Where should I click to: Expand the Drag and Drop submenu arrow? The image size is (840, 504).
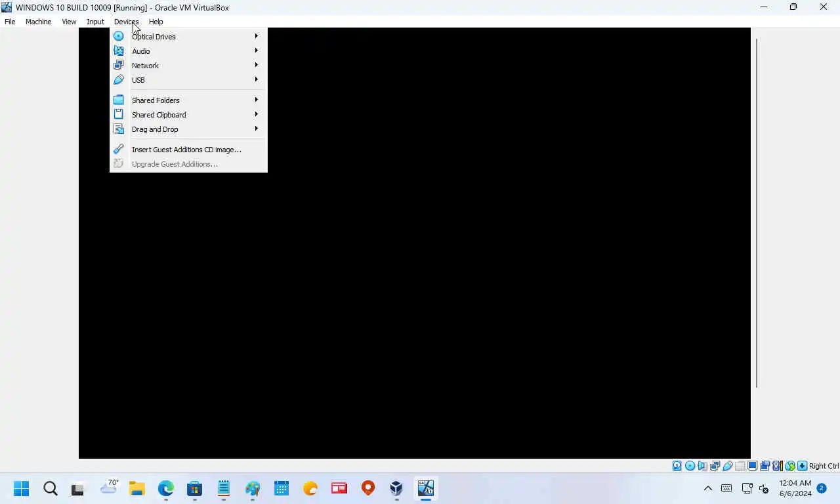[257, 129]
